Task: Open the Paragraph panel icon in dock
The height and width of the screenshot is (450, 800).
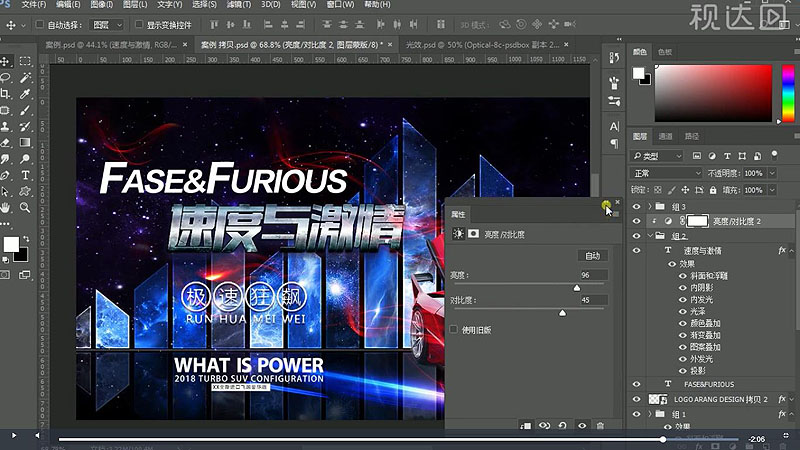Action: pyautogui.click(x=614, y=144)
